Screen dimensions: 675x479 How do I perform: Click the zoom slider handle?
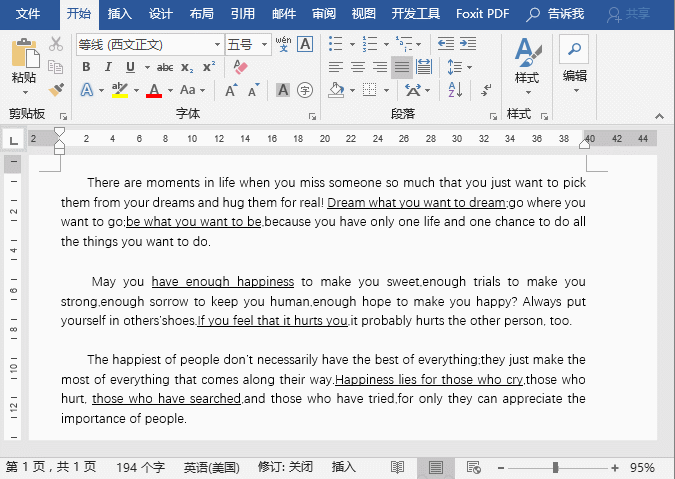[x=555, y=467]
